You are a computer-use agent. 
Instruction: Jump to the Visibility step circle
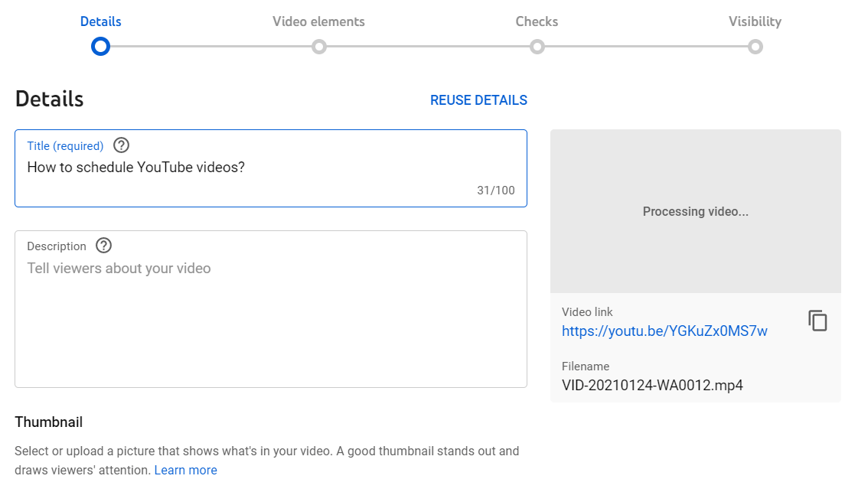pyautogui.click(x=755, y=47)
